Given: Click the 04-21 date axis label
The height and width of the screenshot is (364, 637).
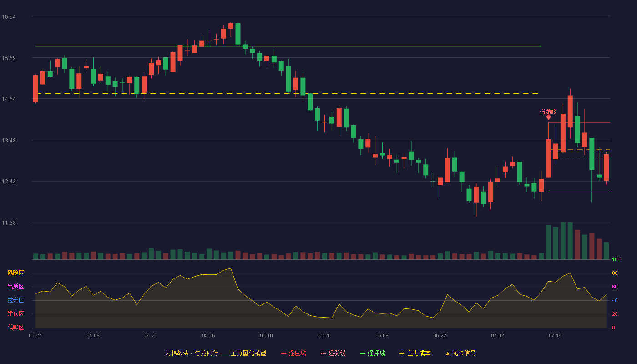Looking at the screenshot, I should click(x=151, y=335).
